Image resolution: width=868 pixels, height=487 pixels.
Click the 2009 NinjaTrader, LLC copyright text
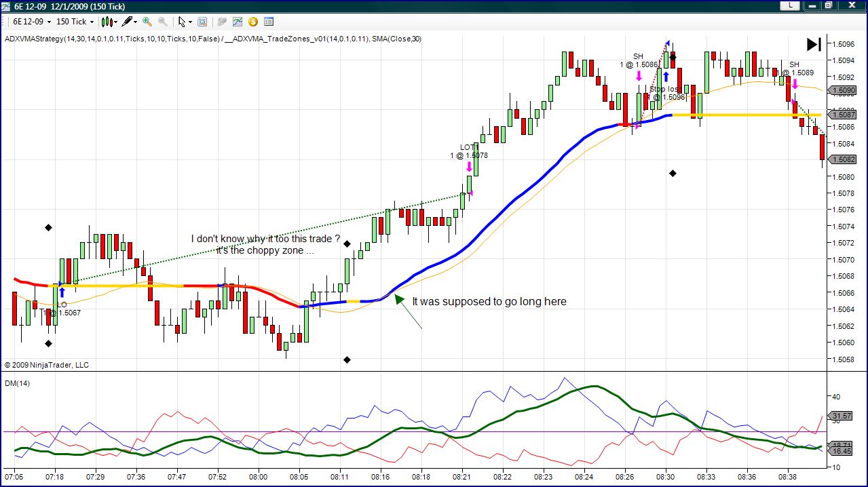pos(46,365)
